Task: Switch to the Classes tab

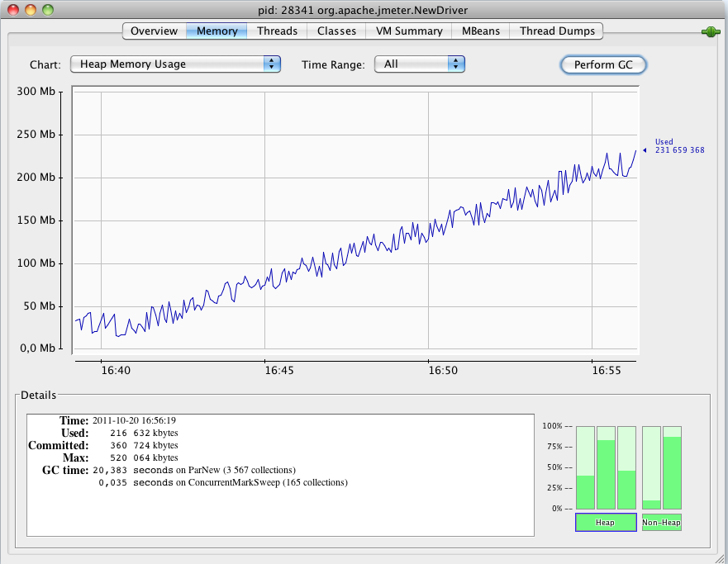Action: coord(336,31)
